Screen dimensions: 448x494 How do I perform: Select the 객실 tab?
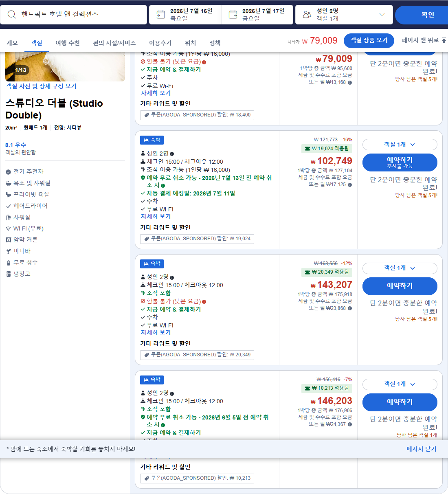click(37, 43)
